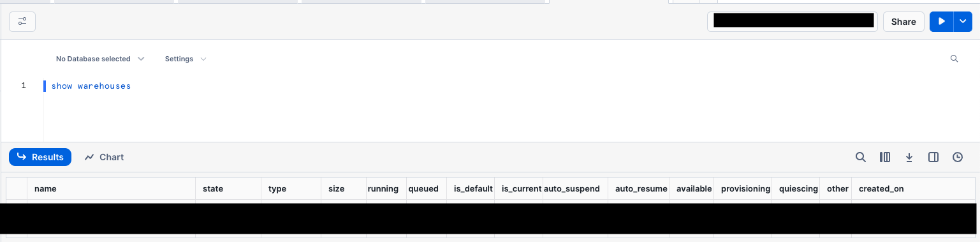
Task: Expand the Settings dropdown
Action: point(186,59)
